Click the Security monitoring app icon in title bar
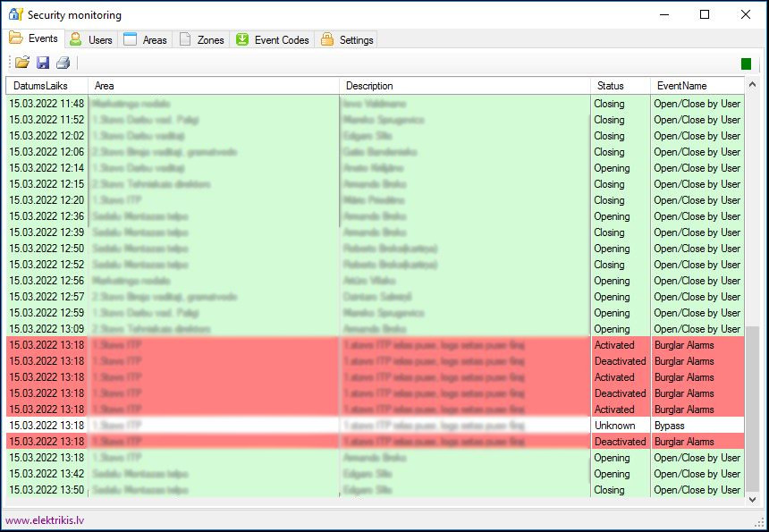769x532 pixels. pos(15,15)
